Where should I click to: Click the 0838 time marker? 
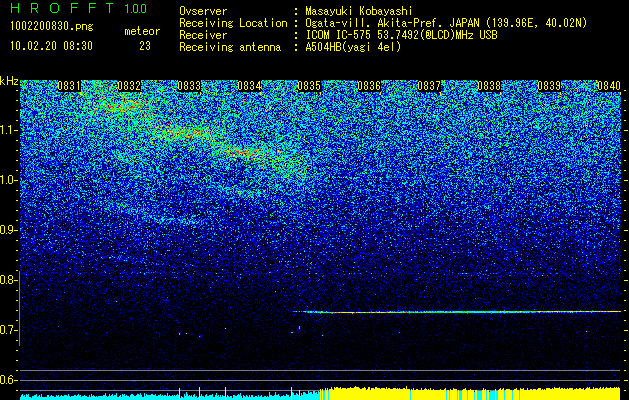point(489,86)
